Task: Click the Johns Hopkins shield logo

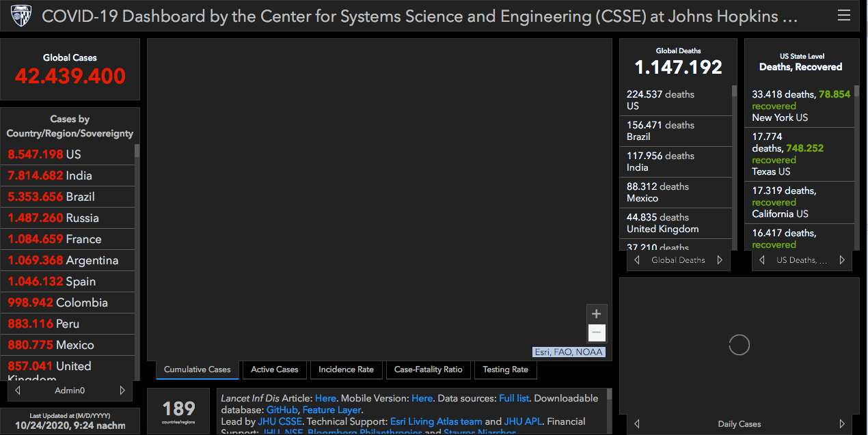Action: 21,16
